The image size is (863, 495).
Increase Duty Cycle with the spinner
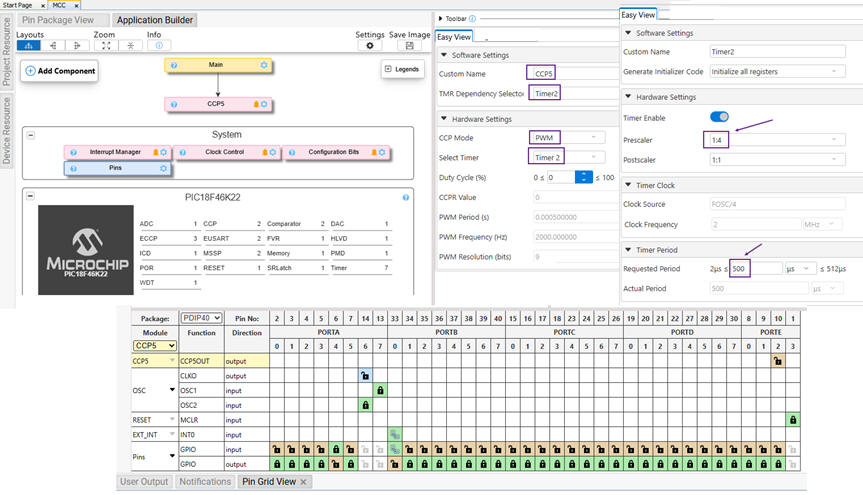click(584, 173)
